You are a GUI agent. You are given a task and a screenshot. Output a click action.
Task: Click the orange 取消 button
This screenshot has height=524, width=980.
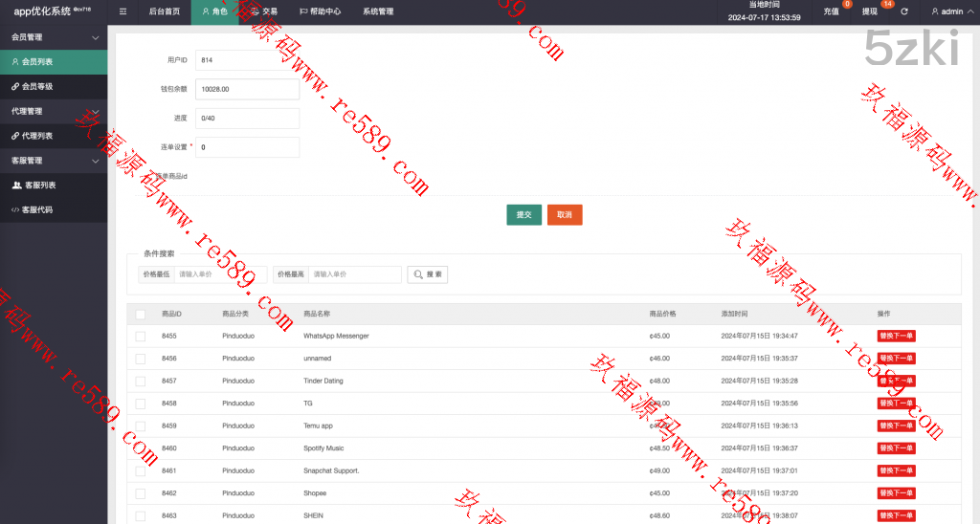click(565, 215)
